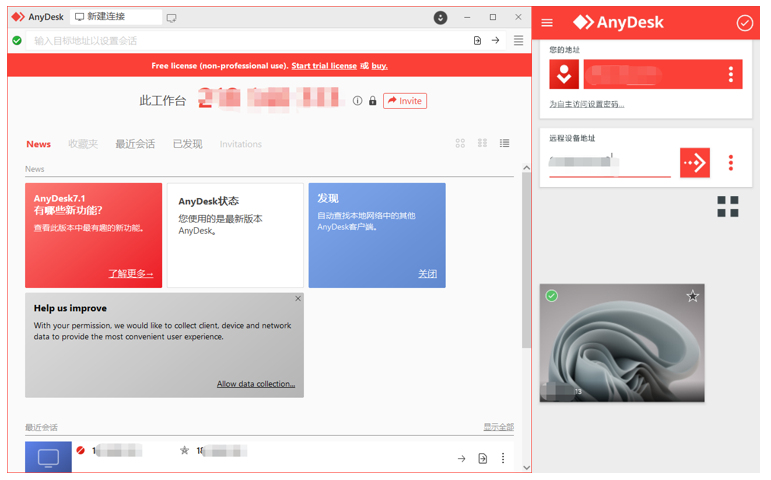
Task: Open the new session tab monitor icon
Action: (171, 18)
